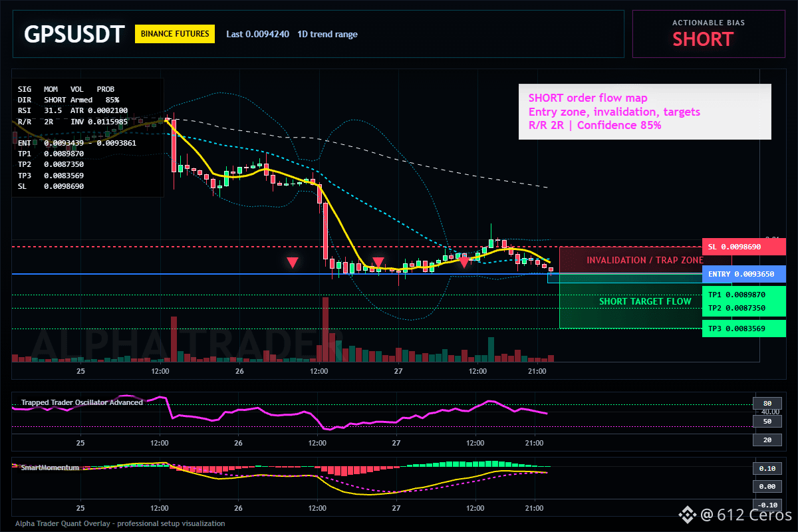
Task: Click the red triangle marker before 27 12:00
Action: pos(464,262)
